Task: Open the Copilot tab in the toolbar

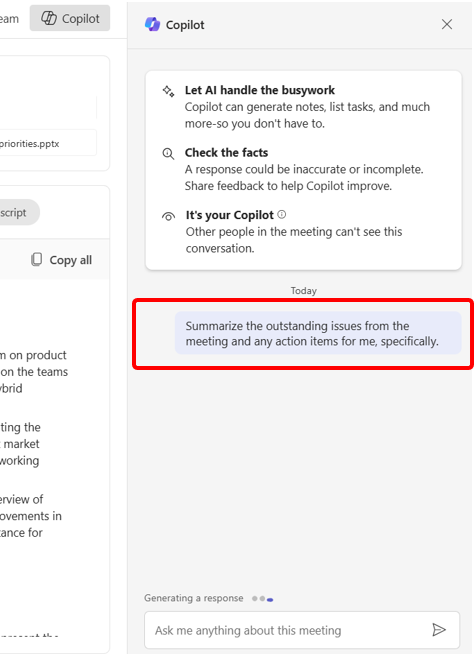Action: click(x=70, y=18)
